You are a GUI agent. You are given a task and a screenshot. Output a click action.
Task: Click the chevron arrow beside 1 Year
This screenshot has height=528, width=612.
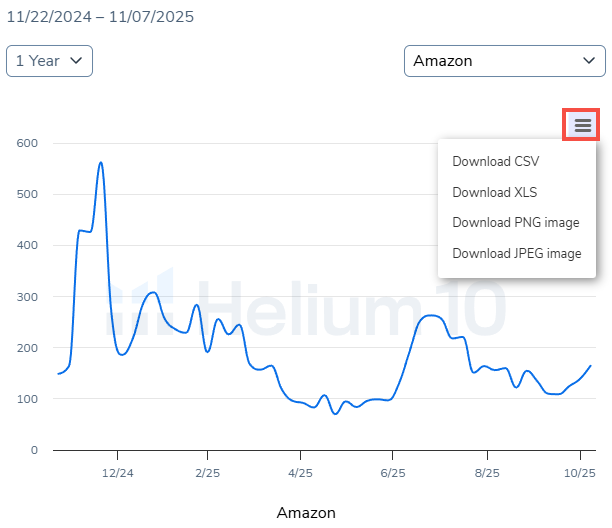[77, 61]
